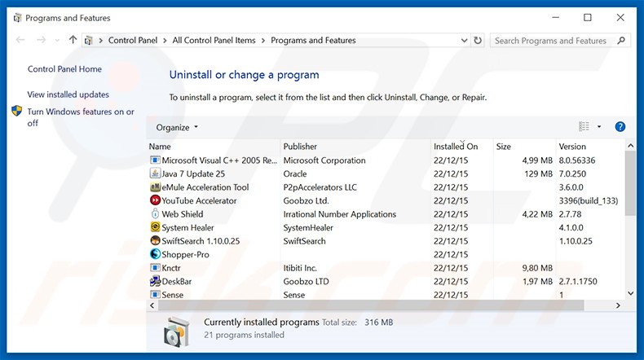The height and width of the screenshot is (360, 644).
Task: Open the address bar history dropdown
Action: (x=462, y=40)
